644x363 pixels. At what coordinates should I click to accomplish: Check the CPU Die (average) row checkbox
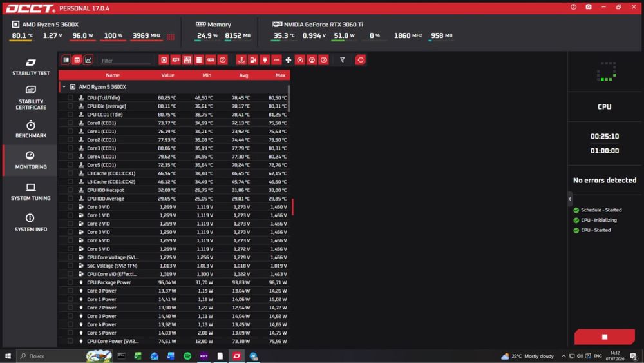tap(70, 106)
